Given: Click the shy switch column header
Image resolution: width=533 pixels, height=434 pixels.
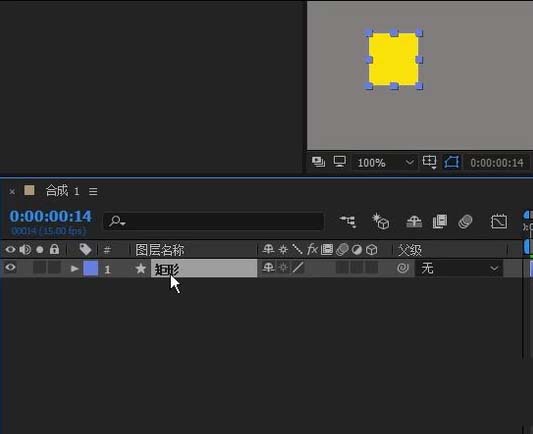Looking at the screenshot, I should [x=269, y=249].
